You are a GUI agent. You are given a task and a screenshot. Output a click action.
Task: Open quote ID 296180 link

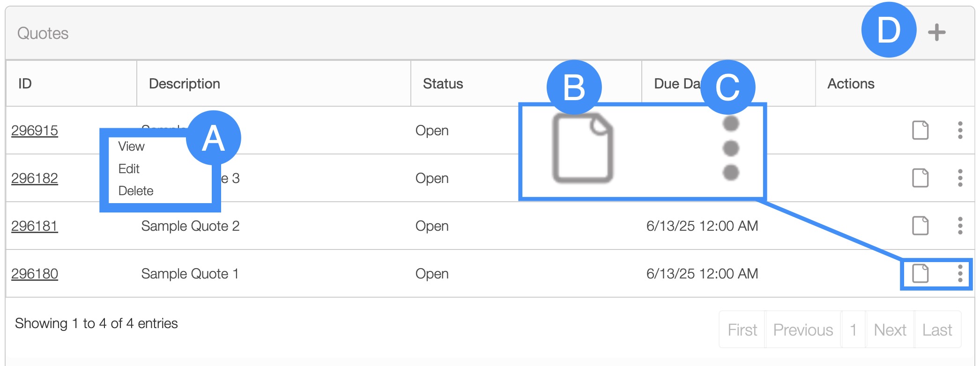click(35, 274)
